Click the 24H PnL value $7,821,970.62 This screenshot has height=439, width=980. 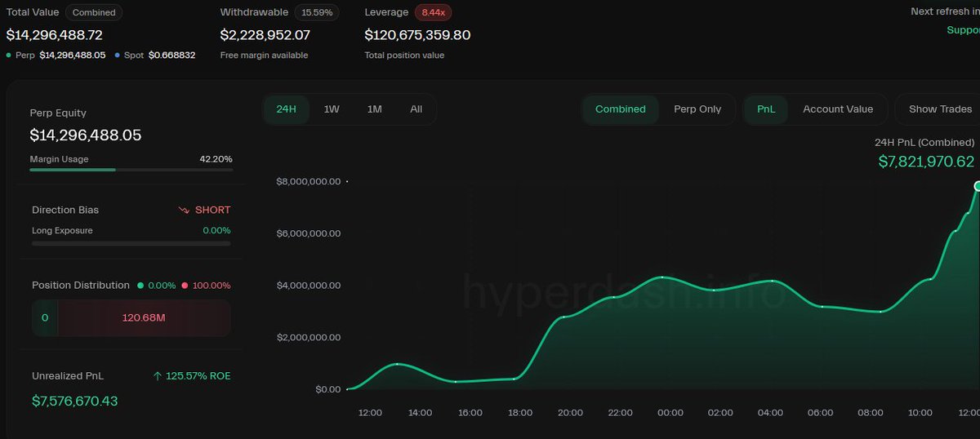tap(926, 162)
